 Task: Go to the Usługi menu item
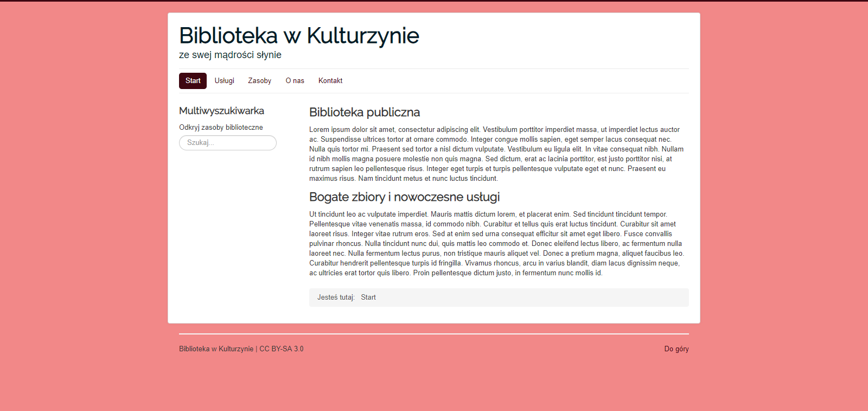(225, 81)
